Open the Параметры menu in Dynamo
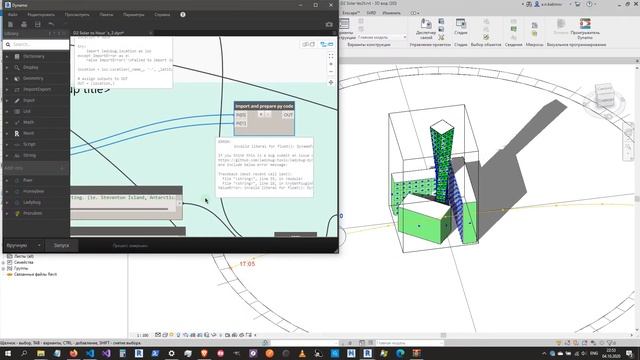The height and width of the screenshot is (360, 640). tap(134, 15)
